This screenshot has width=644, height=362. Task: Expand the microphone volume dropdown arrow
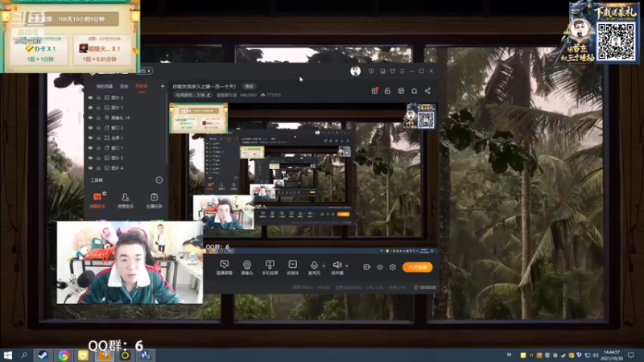[x=324, y=266]
